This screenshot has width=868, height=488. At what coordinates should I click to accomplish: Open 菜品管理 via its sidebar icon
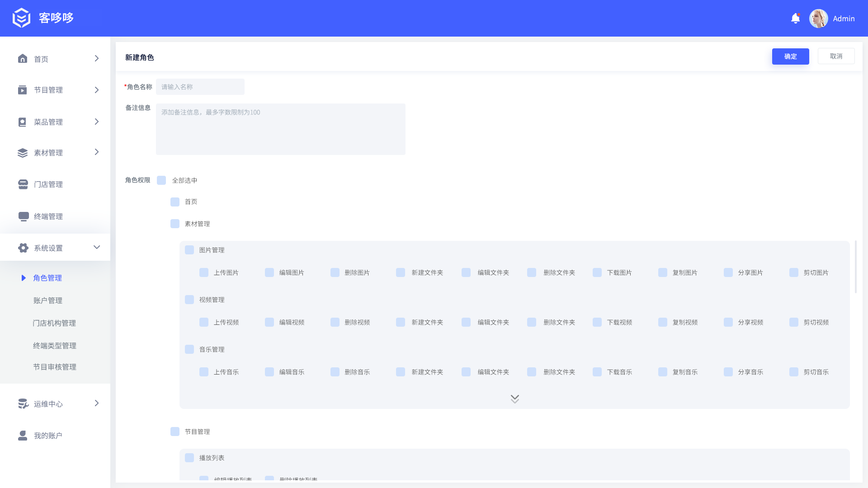[x=23, y=122]
